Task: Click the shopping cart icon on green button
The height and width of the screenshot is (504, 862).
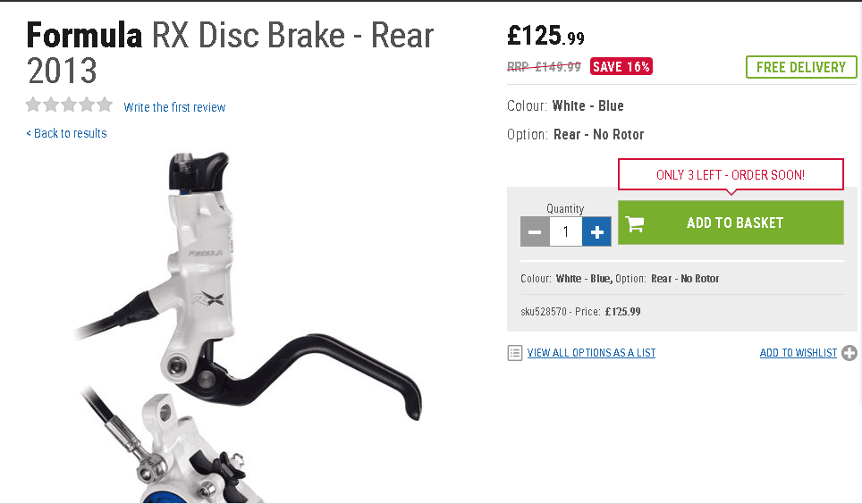Action: (635, 223)
